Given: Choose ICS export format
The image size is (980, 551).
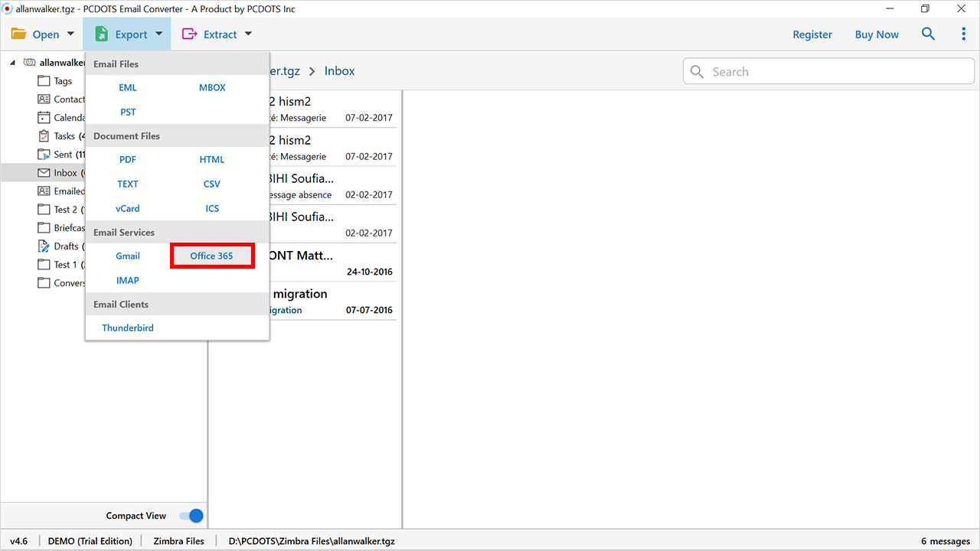Looking at the screenshot, I should (212, 208).
